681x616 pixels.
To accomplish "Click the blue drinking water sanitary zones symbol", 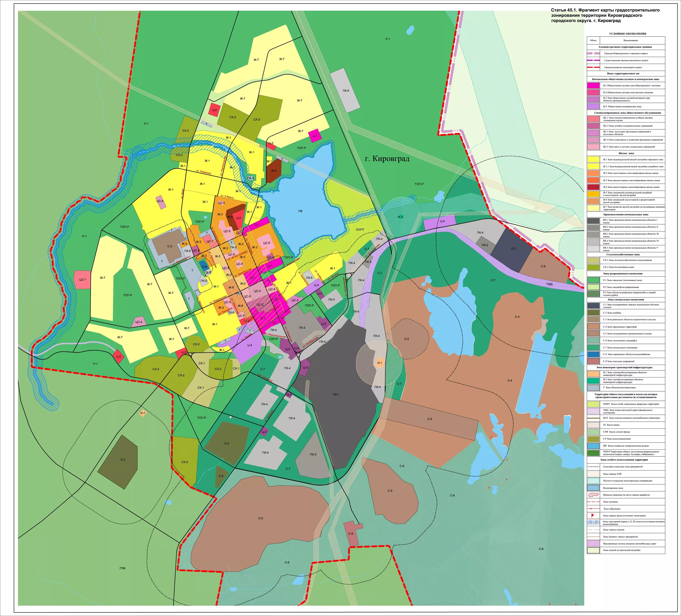I will click(x=593, y=522).
